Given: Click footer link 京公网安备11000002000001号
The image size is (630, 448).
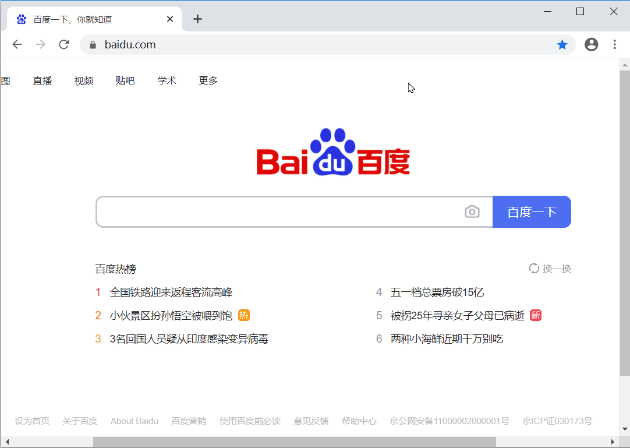Looking at the screenshot, I should (x=450, y=421).
